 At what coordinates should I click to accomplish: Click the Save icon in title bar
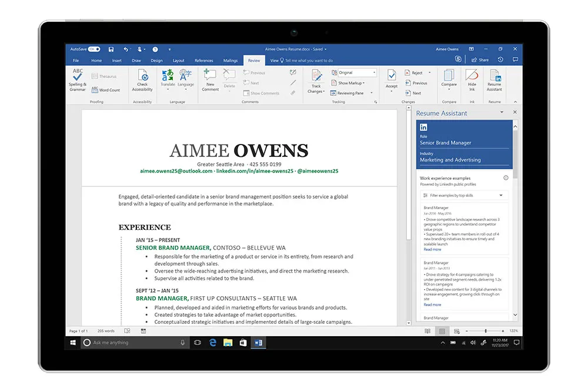tap(111, 49)
